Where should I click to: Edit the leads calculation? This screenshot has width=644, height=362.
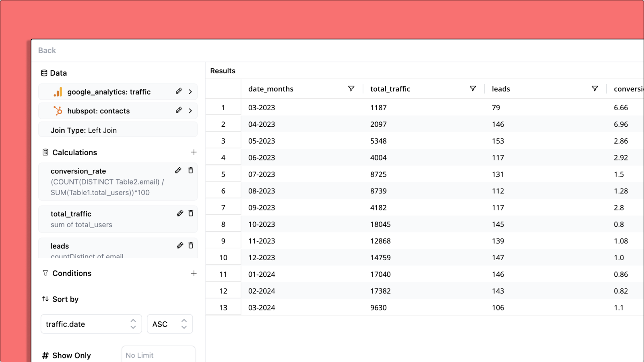(180, 245)
